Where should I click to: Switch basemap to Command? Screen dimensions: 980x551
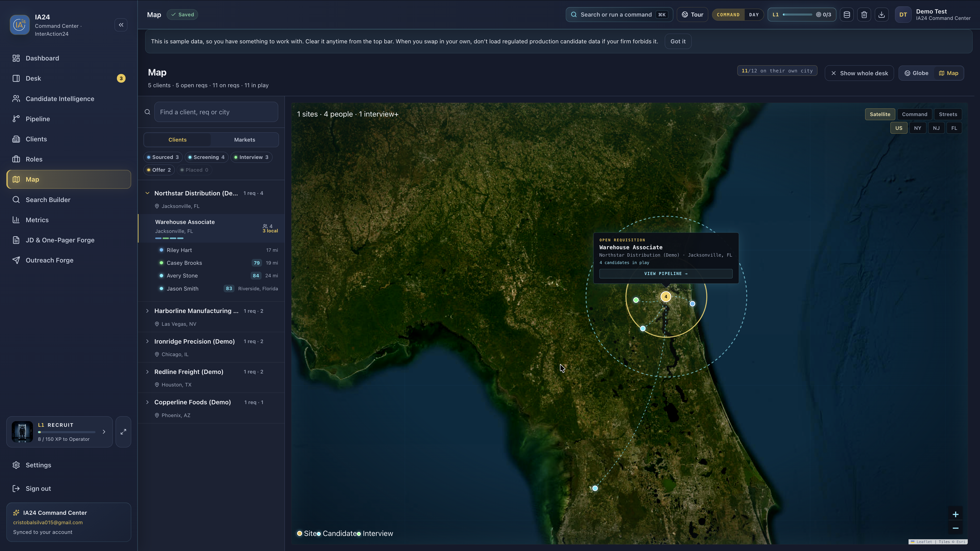(915, 114)
